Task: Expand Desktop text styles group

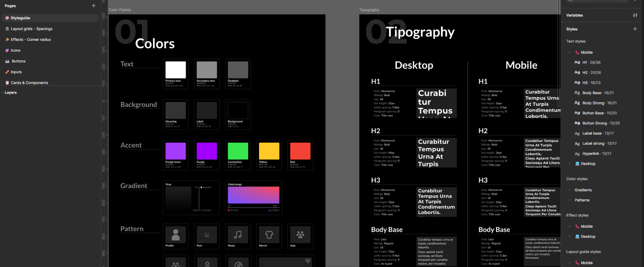Action: pos(569,163)
